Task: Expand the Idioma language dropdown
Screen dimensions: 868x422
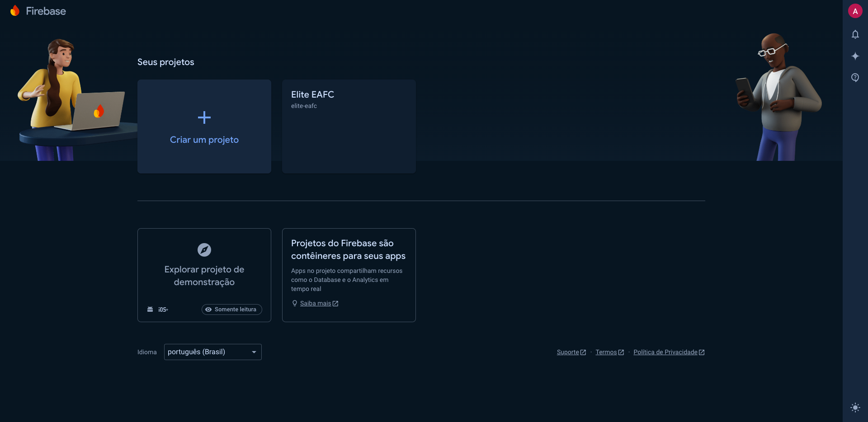Action: point(208,352)
